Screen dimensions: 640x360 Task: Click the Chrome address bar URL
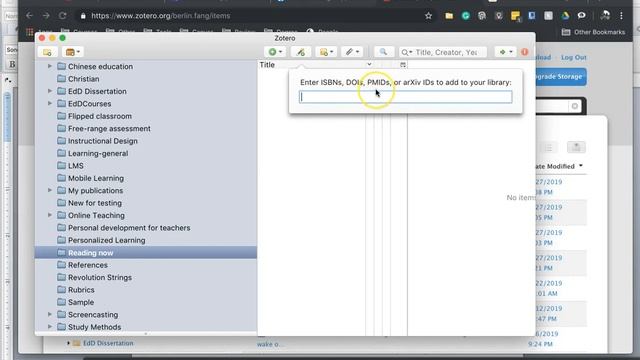pyautogui.click(x=161, y=16)
